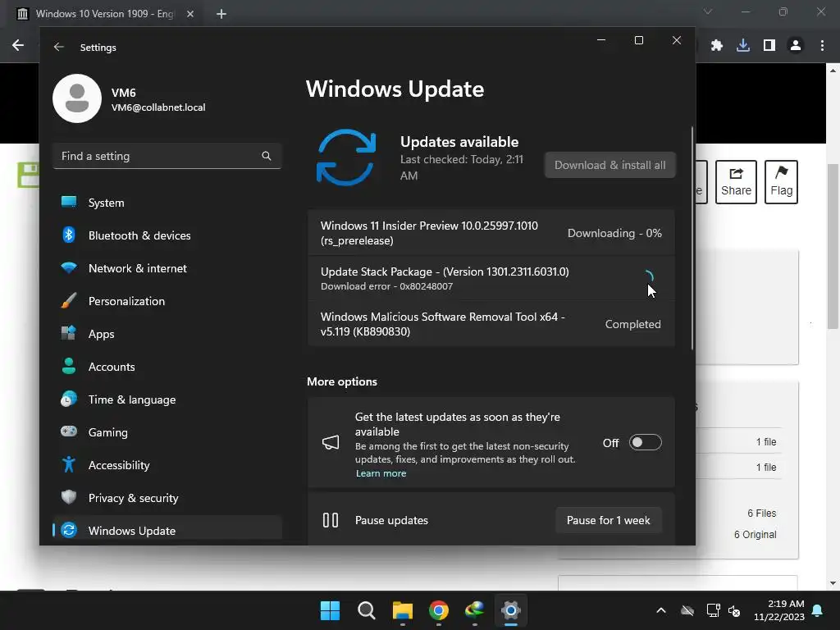Click Last checked: Today, 2:11 AM text

[462, 167]
